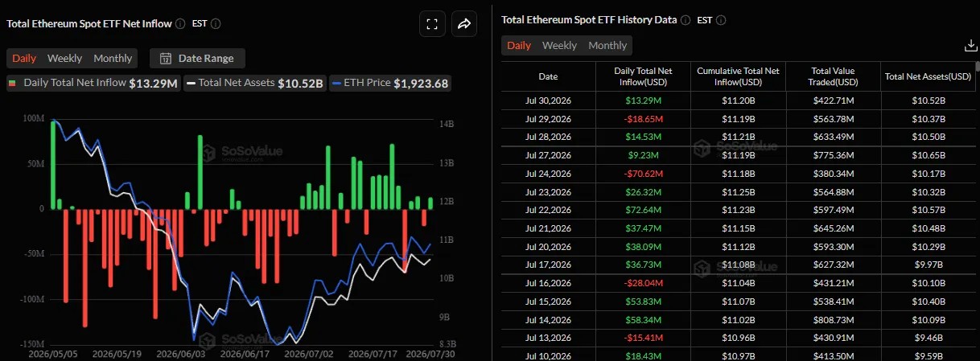Viewport: 980px width, 361px height.
Task: Select the Jul 30,2026 date cell
Action: tap(548, 101)
